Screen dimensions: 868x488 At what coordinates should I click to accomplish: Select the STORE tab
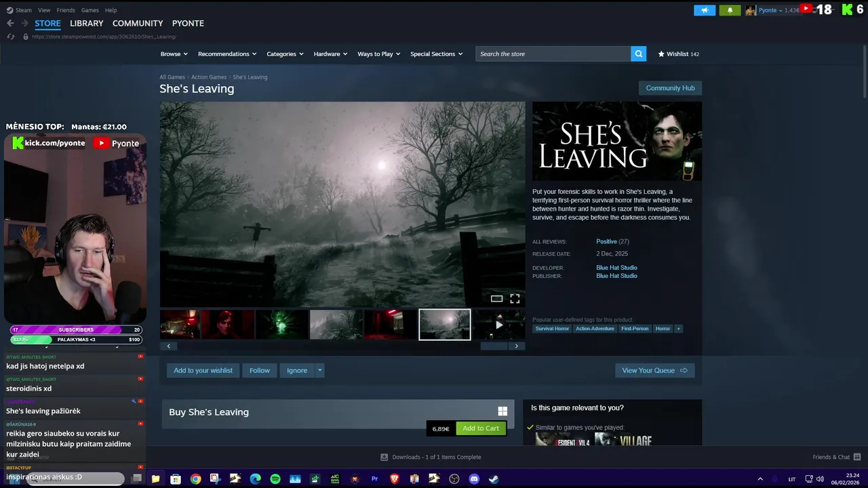pyautogui.click(x=47, y=23)
